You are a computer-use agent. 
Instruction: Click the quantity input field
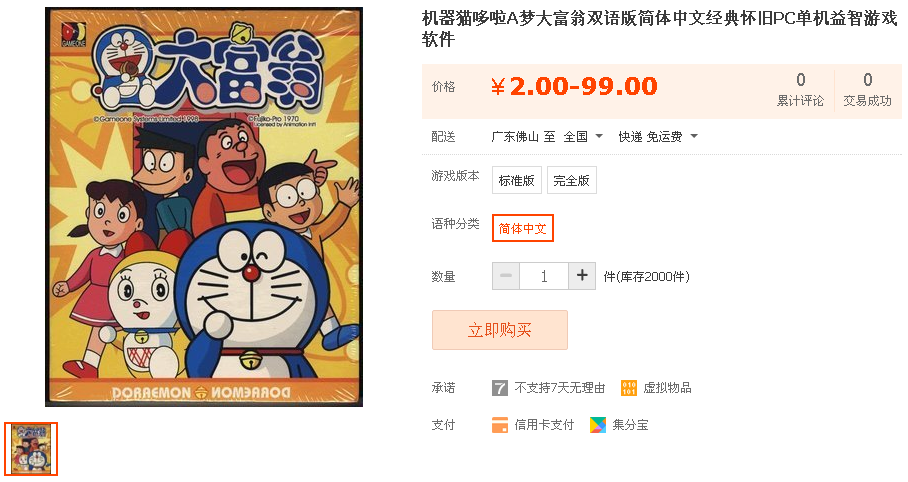pyautogui.click(x=544, y=276)
